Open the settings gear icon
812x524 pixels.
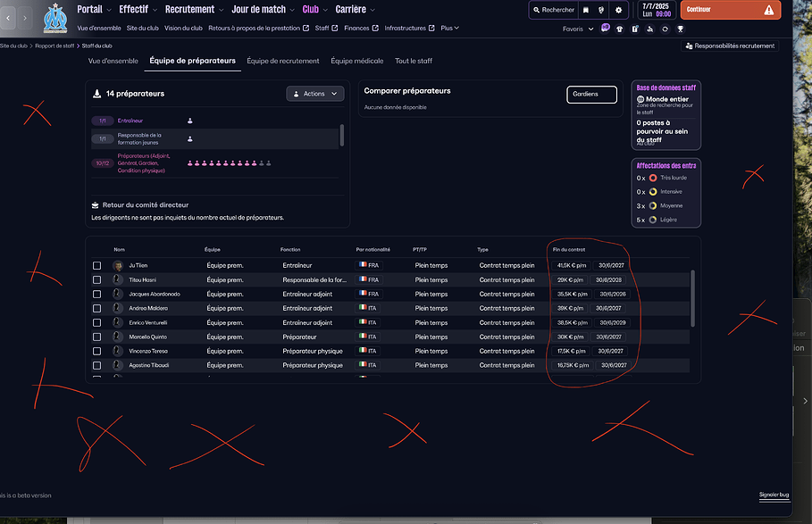618,10
